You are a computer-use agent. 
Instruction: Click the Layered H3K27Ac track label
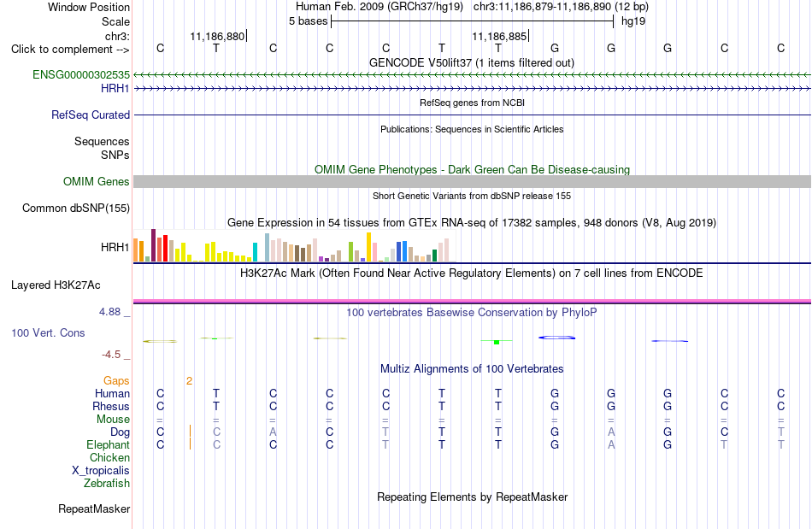tap(56, 285)
